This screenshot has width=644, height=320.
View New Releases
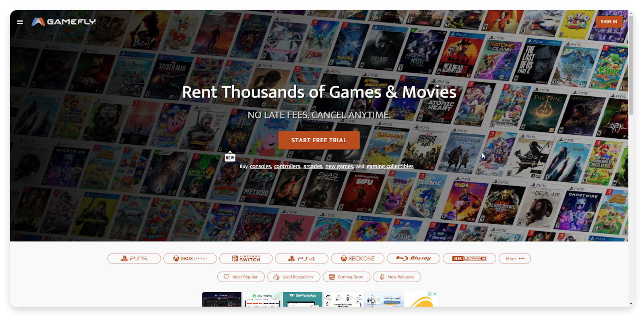tap(397, 277)
